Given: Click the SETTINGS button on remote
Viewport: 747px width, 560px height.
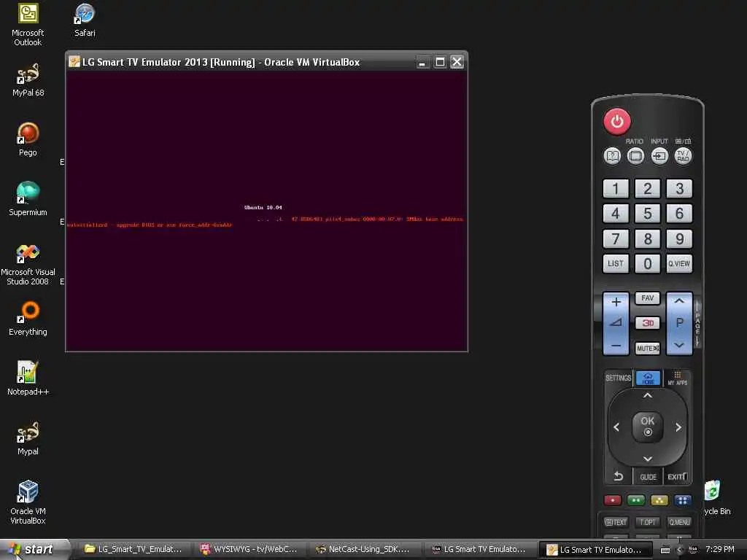Looking at the screenshot, I should pos(618,378).
